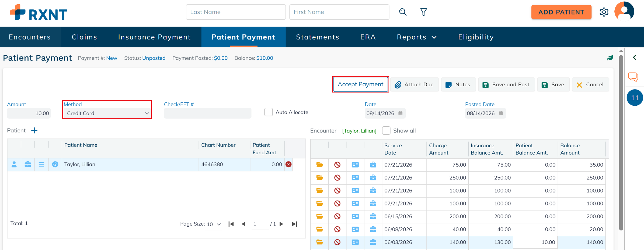Open settings gear icon
Screen dimensions: 644x250
click(x=604, y=12)
